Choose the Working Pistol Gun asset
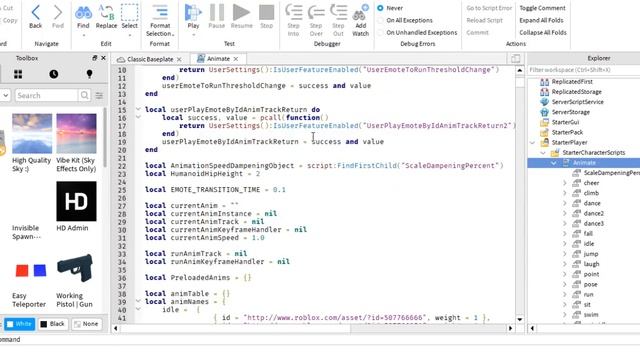Viewport: 640px width, 360px height. pyautogui.click(x=75, y=280)
